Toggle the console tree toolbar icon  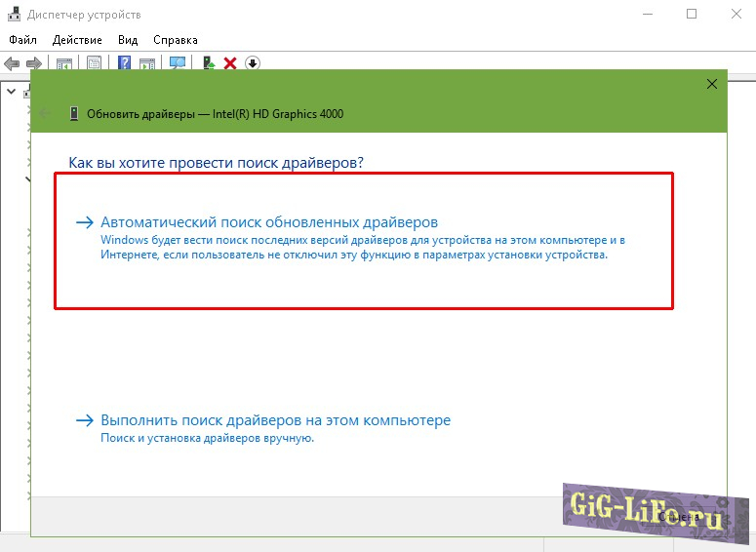(64, 63)
